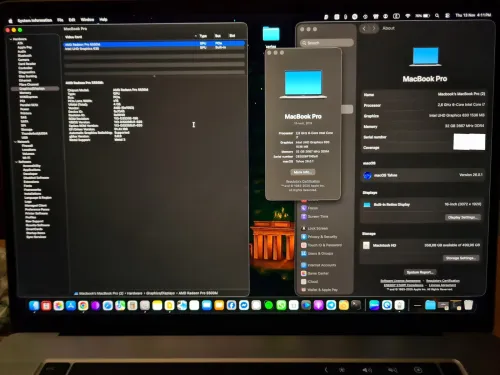
Task: Open the Apple menu
Action: (x=10, y=21)
